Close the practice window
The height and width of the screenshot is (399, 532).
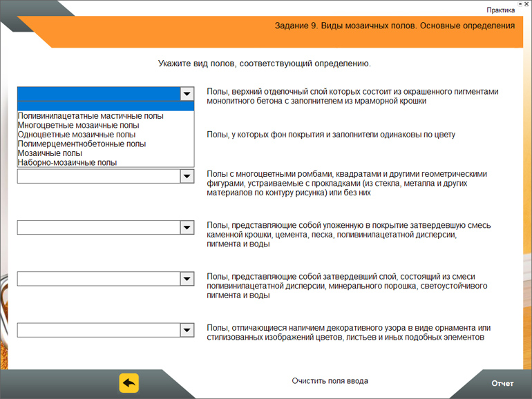(526, 3)
